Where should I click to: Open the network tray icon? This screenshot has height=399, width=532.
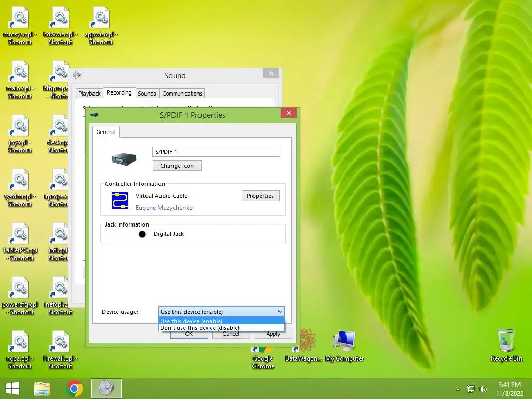point(471,389)
